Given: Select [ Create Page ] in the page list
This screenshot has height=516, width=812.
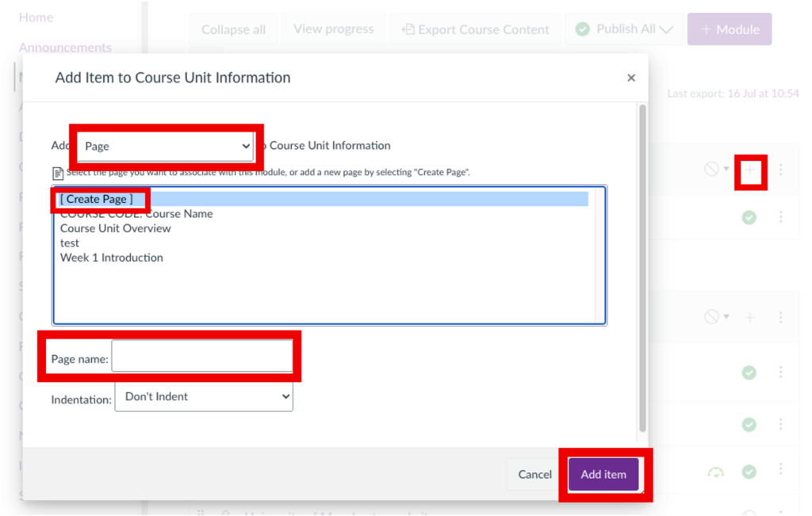Looking at the screenshot, I should (97, 199).
